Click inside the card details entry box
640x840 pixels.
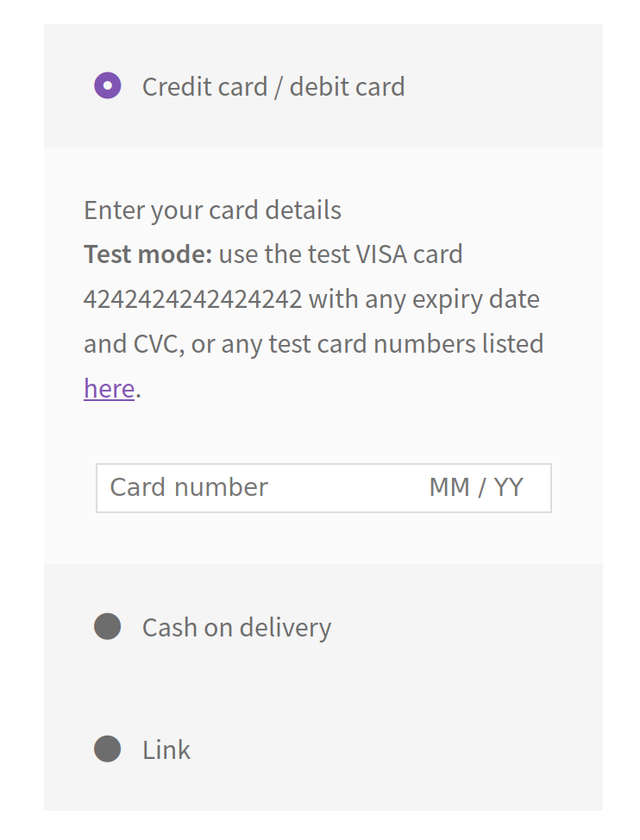point(323,487)
